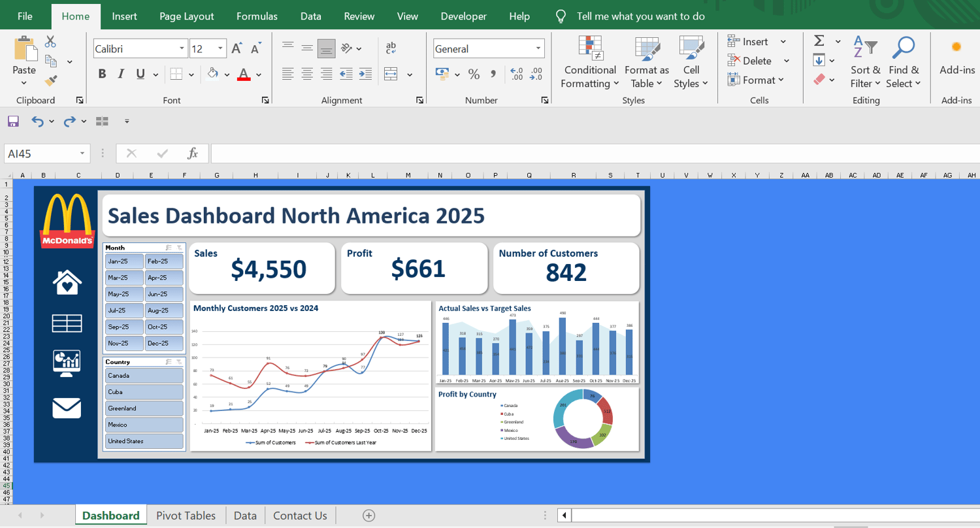Select Jul-25 in Month slicer

click(x=123, y=310)
